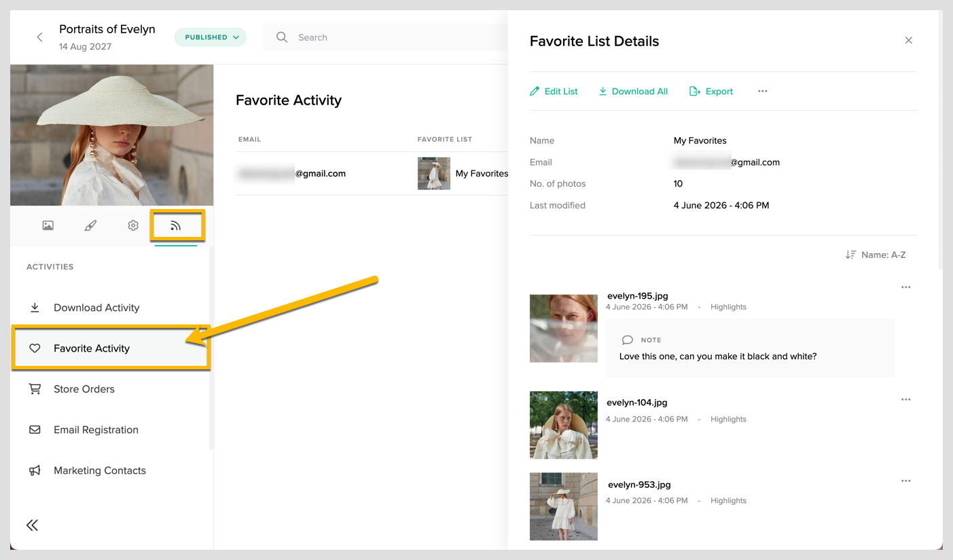Click the download arrow icon beside Download Activity
The height and width of the screenshot is (560, 953).
(35, 307)
